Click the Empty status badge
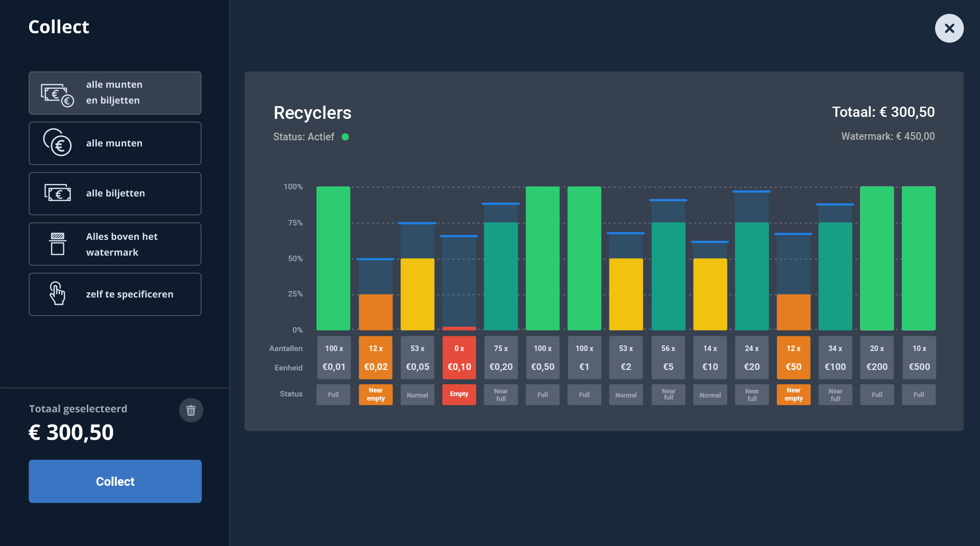 459,394
